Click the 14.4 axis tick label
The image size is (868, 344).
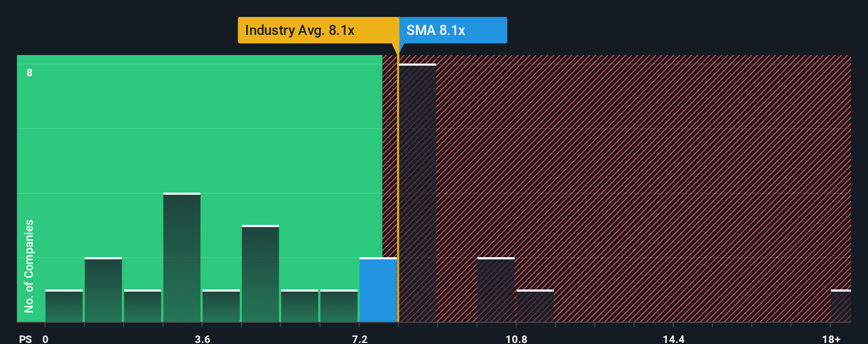[x=674, y=339]
